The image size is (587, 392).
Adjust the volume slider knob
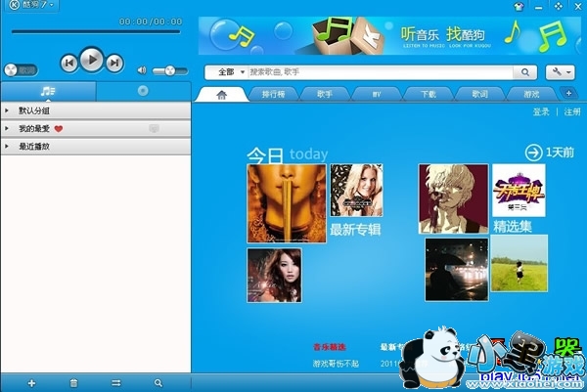click(170, 70)
